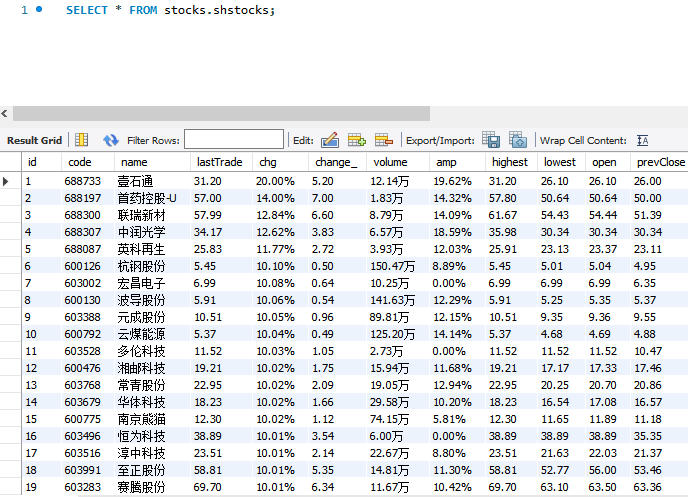Toggle result grid form editor icon
Screen dimensions: 688x497
pyautogui.click(x=82, y=140)
